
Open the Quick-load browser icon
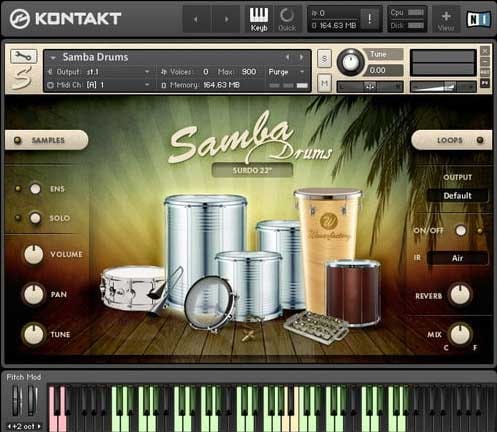click(287, 19)
